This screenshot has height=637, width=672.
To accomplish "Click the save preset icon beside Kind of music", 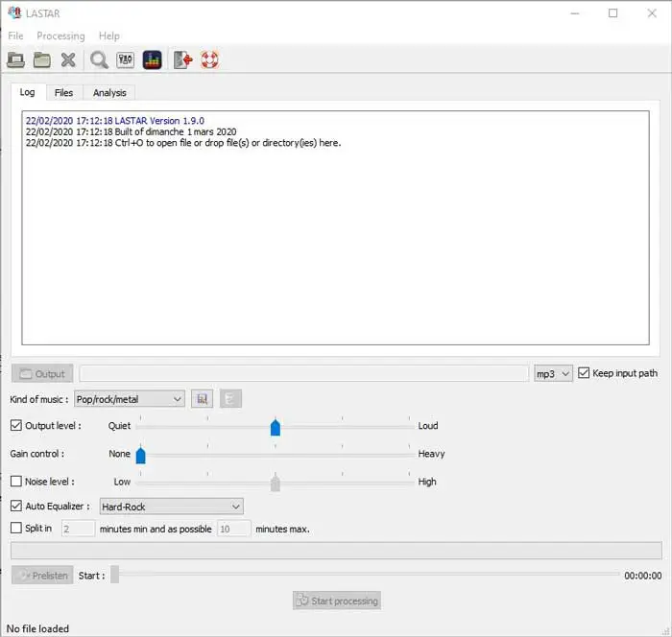I will (202, 399).
